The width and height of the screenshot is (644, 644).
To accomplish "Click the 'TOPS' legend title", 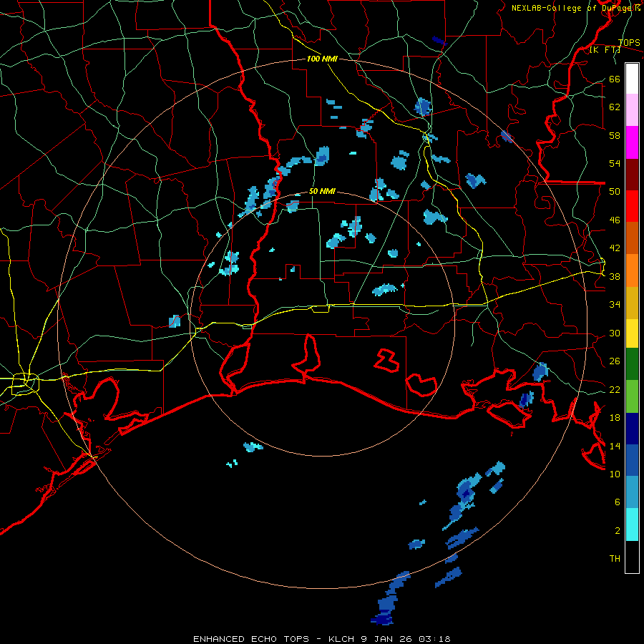I will click(x=629, y=43).
